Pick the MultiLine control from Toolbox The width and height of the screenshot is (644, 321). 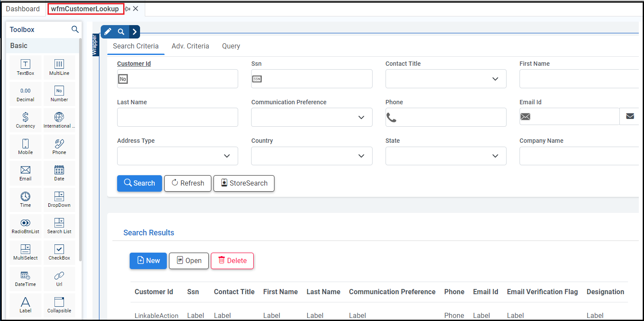[59, 67]
